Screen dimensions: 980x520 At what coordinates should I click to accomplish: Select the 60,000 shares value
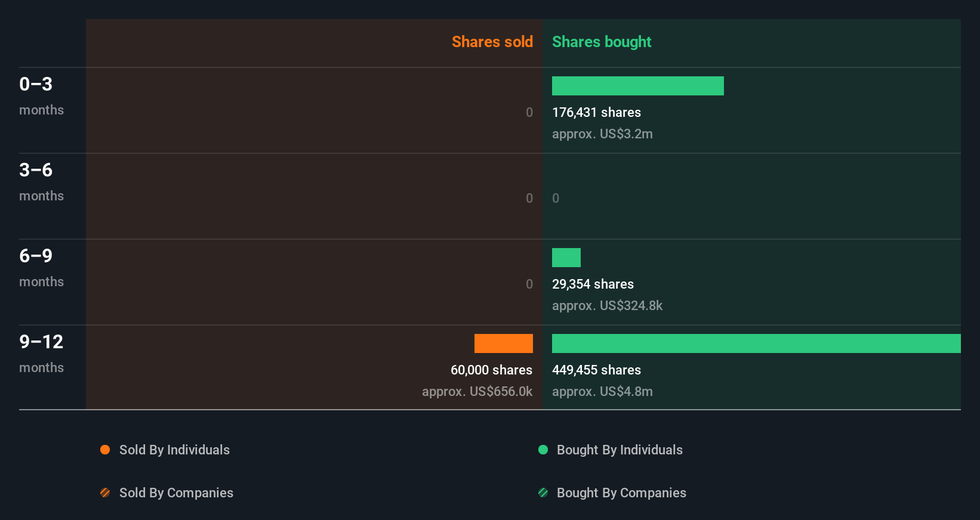491,370
